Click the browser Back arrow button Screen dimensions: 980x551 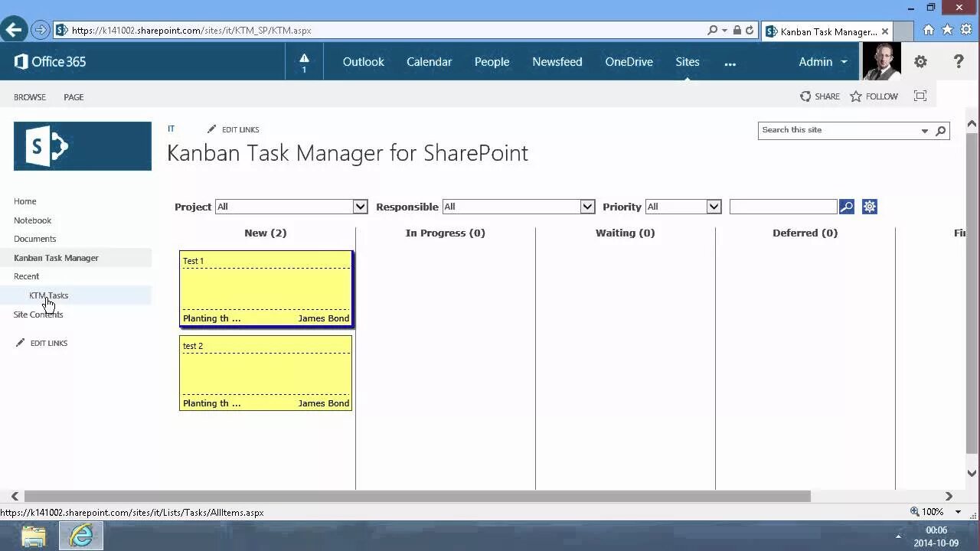(x=14, y=30)
